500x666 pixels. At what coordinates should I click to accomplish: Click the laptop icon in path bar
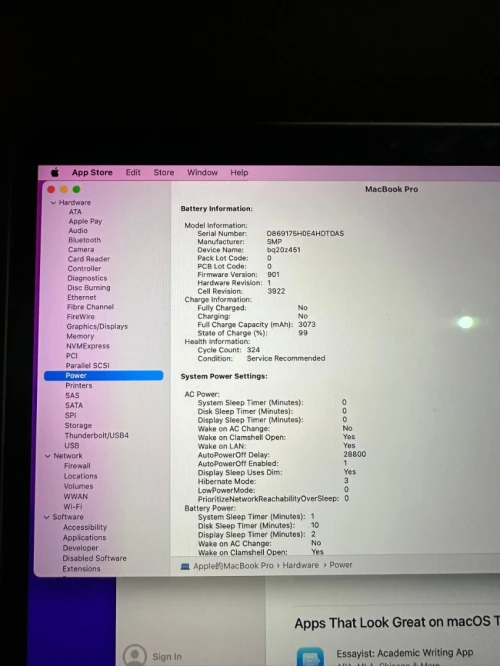[185, 566]
